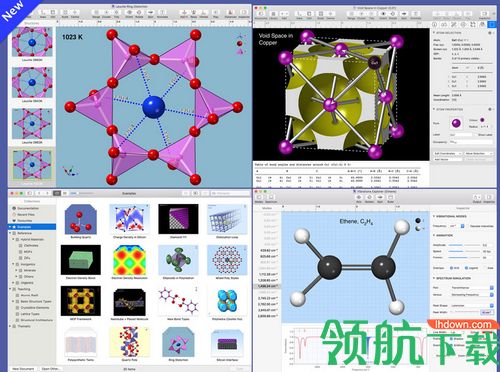Select the bottom highlighted Leucite thumbnail
The width and height of the screenshot is (500, 372).
pyautogui.click(x=32, y=165)
